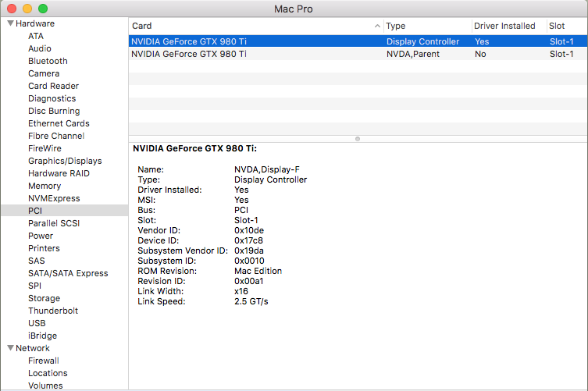Collapse the Hardware section triangle
Viewport: 588px width, 391px height.
(10, 23)
